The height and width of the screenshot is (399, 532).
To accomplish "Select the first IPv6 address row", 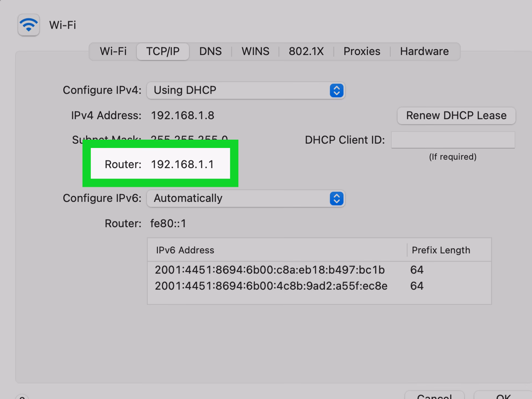I will tap(269, 270).
